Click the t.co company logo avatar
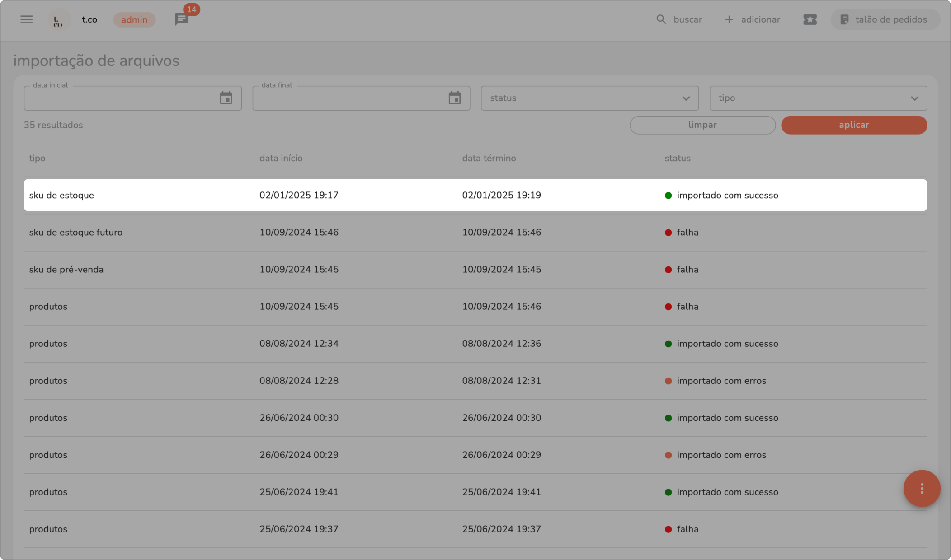Viewport: 951px width, 560px height. click(59, 20)
